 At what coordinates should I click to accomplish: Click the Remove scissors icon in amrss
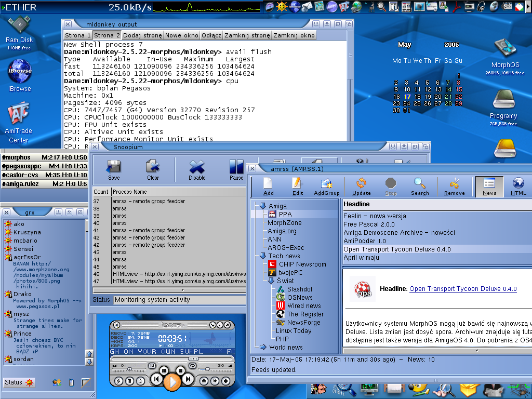pos(454,187)
